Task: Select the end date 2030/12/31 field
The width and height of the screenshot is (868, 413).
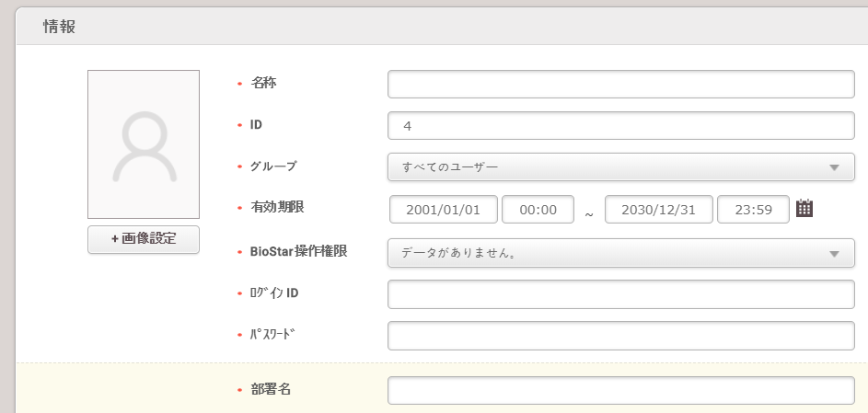Action: coord(659,209)
